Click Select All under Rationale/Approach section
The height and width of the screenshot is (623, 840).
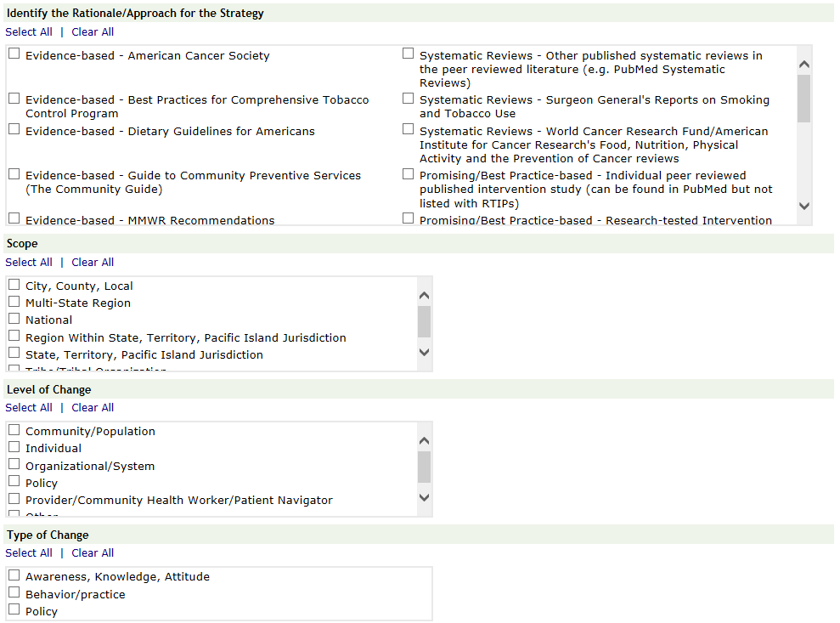(29, 32)
